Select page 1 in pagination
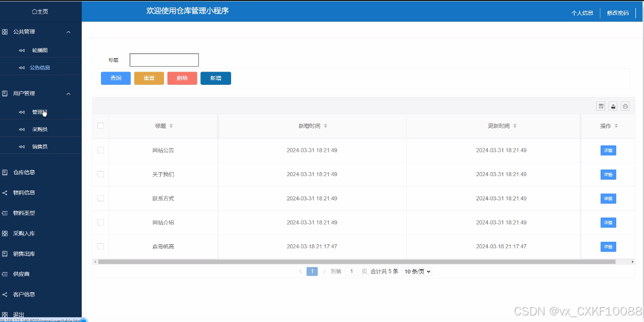 [x=312, y=272]
